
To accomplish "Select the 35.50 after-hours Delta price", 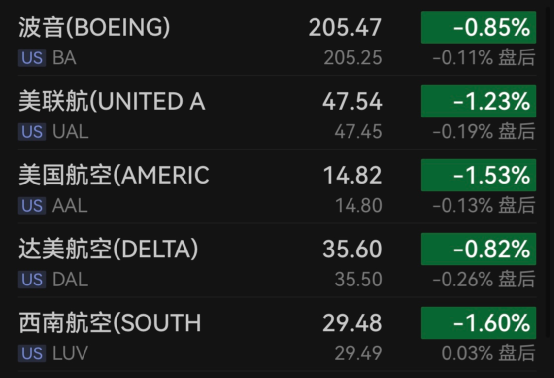I will (x=358, y=279).
